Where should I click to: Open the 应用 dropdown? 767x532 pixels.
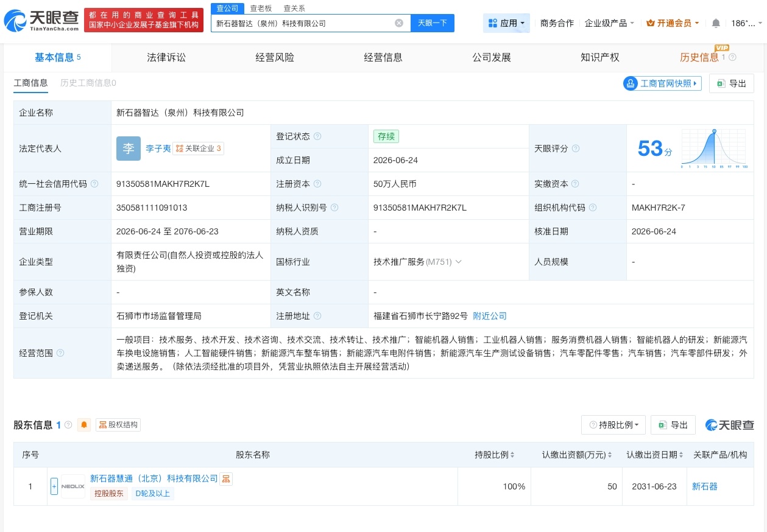pyautogui.click(x=507, y=23)
